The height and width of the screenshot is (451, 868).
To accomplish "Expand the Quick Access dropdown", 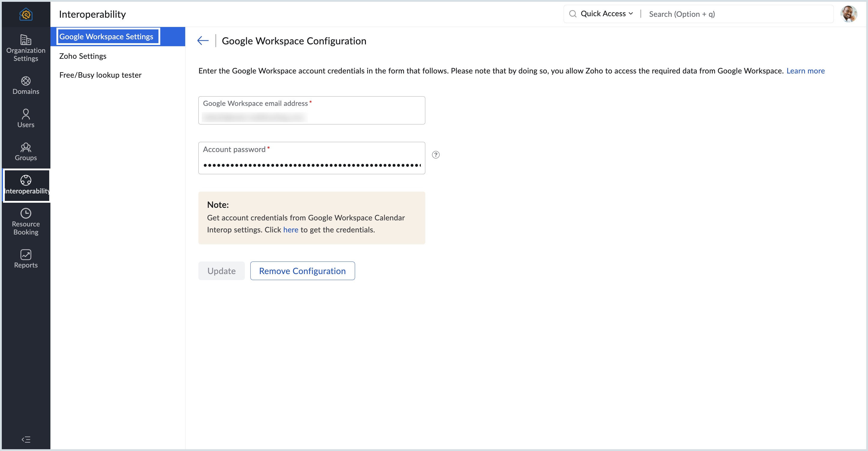I will tap(607, 14).
